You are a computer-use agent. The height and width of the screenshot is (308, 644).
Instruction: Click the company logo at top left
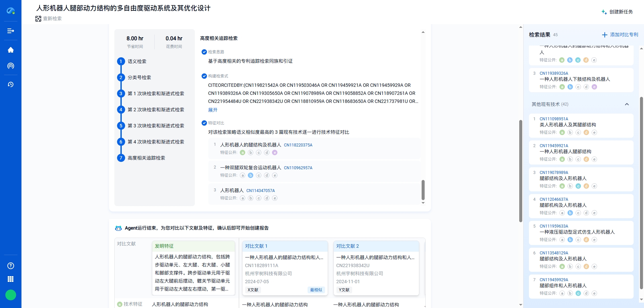[11, 11]
